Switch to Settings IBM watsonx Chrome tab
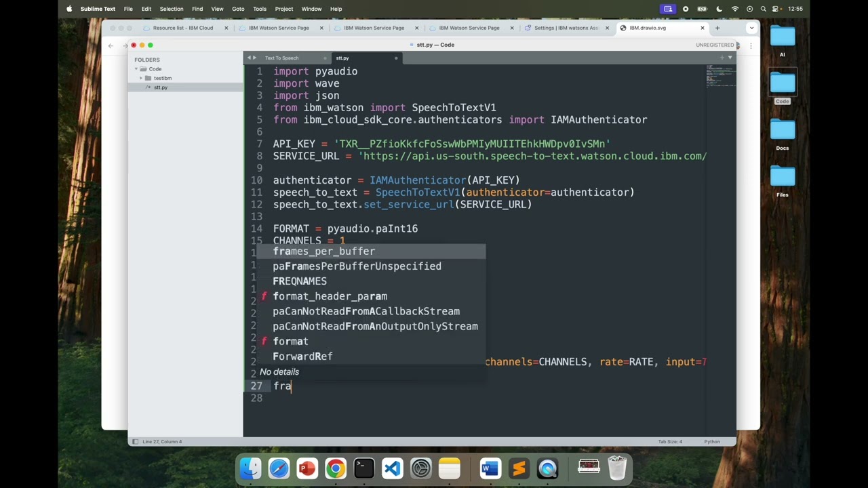868x488 pixels. (566, 28)
